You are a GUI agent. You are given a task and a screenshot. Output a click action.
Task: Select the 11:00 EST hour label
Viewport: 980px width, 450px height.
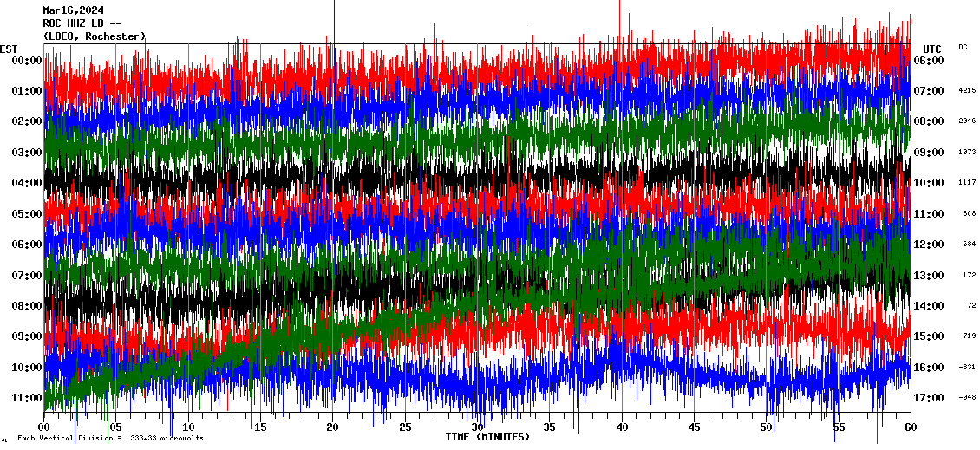coord(26,398)
